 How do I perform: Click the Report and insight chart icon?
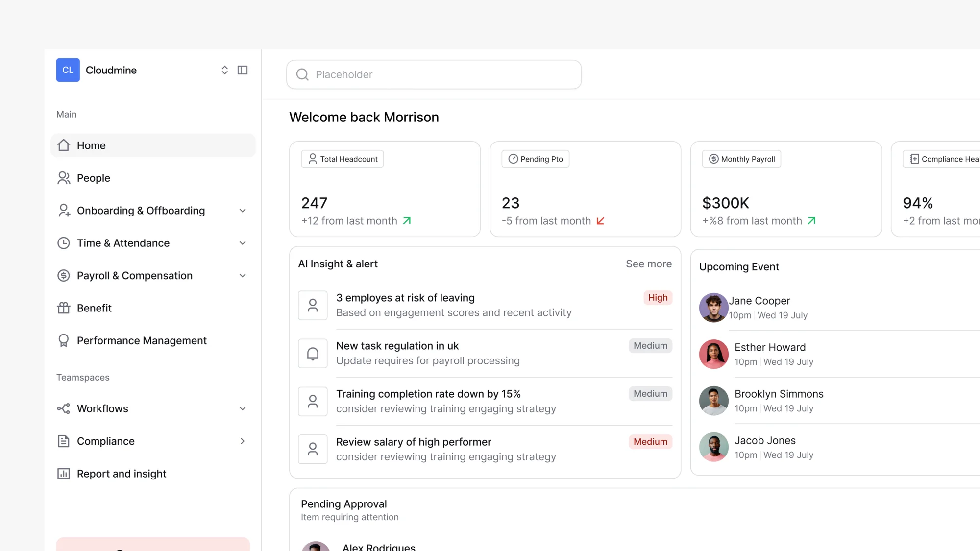pos(64,474)
